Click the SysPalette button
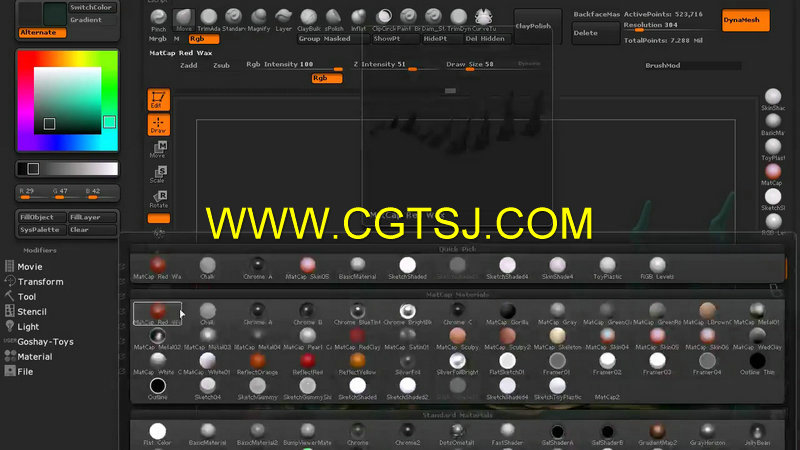The width and height of the screenshot is (800, 450). tap(41, 230)
